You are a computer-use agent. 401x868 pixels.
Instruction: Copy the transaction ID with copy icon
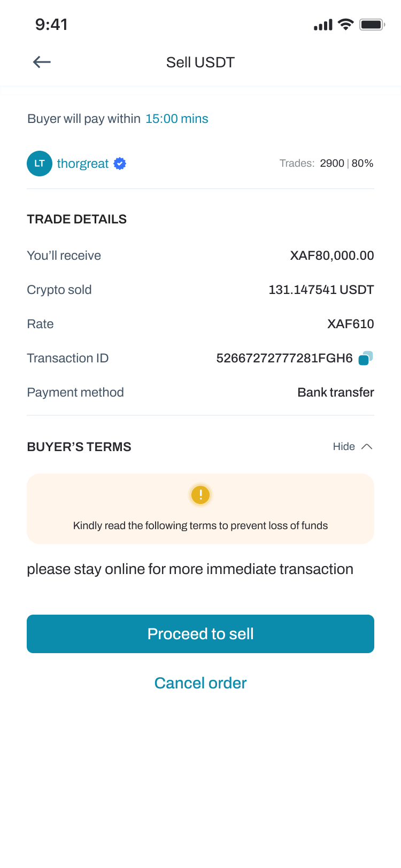coord(366,358)
